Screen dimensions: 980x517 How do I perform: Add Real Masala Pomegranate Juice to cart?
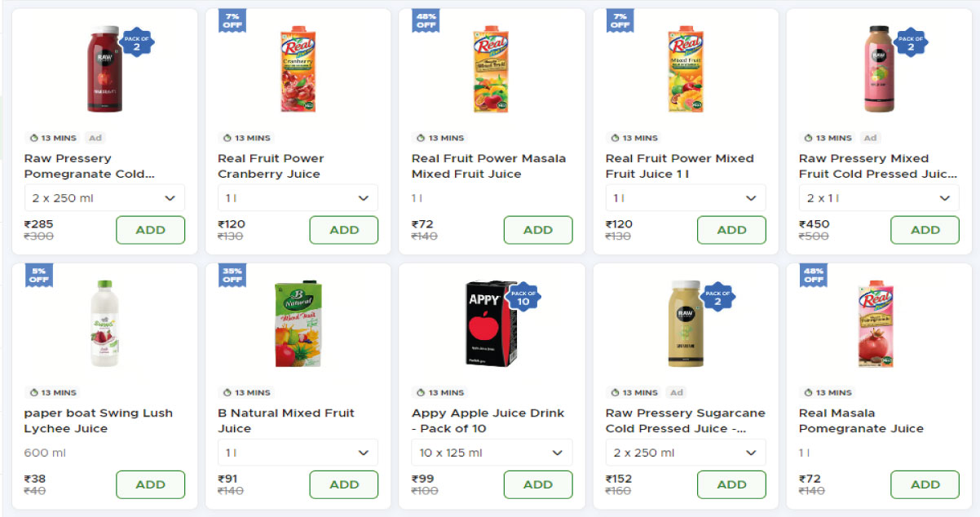pyautogui.click(x=925, y=484)
